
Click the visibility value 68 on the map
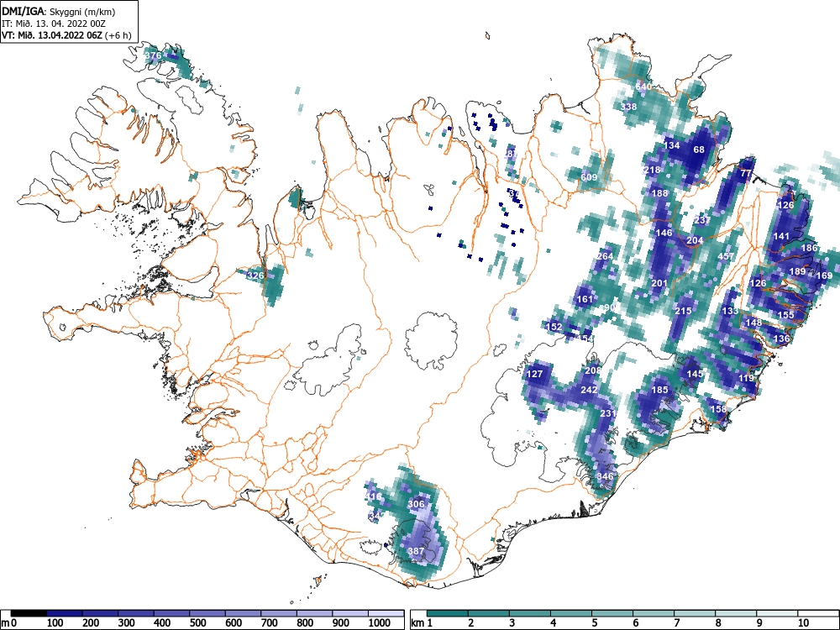[699, 150]
